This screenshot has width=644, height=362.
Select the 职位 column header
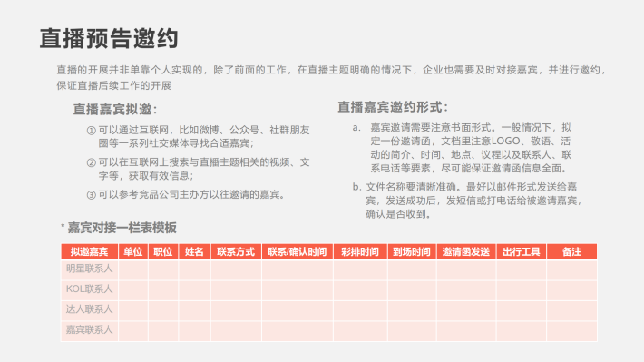tap(163, 251)
